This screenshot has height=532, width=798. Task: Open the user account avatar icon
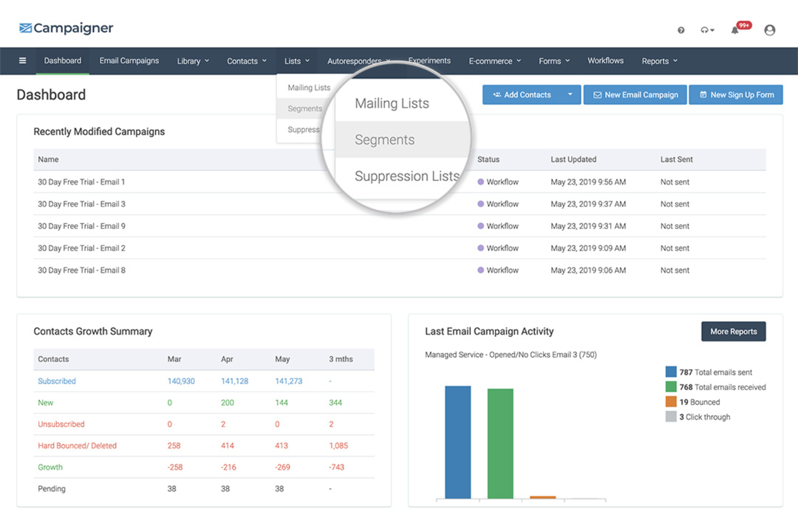(x=769, y=30)
